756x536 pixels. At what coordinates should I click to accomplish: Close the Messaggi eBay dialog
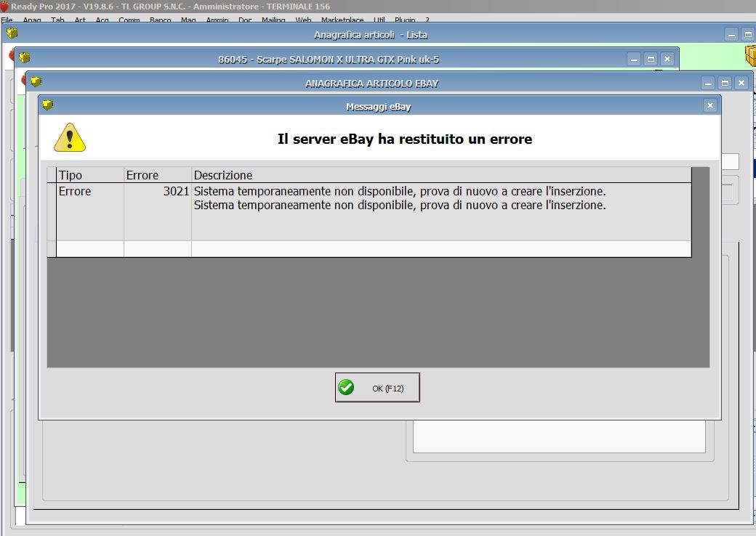tap(709, 105)
